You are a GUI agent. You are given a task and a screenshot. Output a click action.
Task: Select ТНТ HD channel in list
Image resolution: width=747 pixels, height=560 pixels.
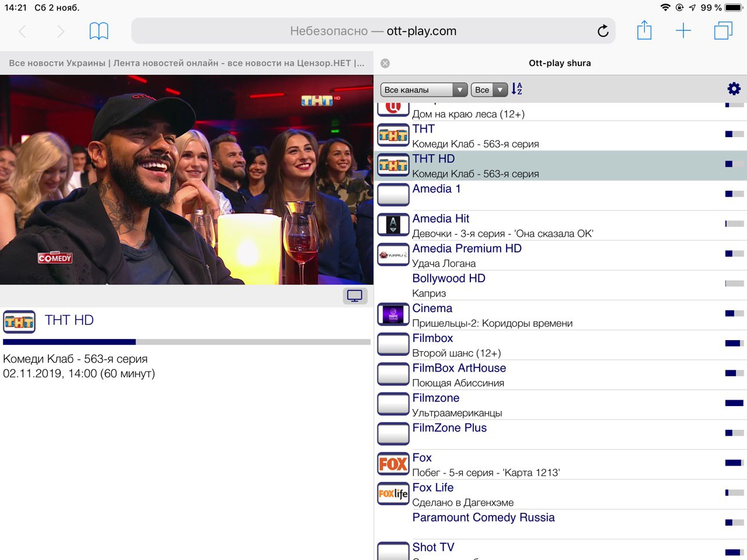560,166
